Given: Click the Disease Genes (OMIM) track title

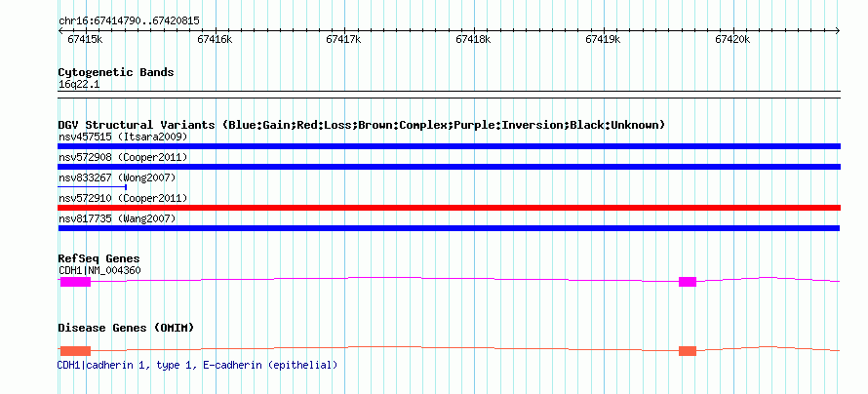Looking at the screenshot, I should click(x=126, y=328).
